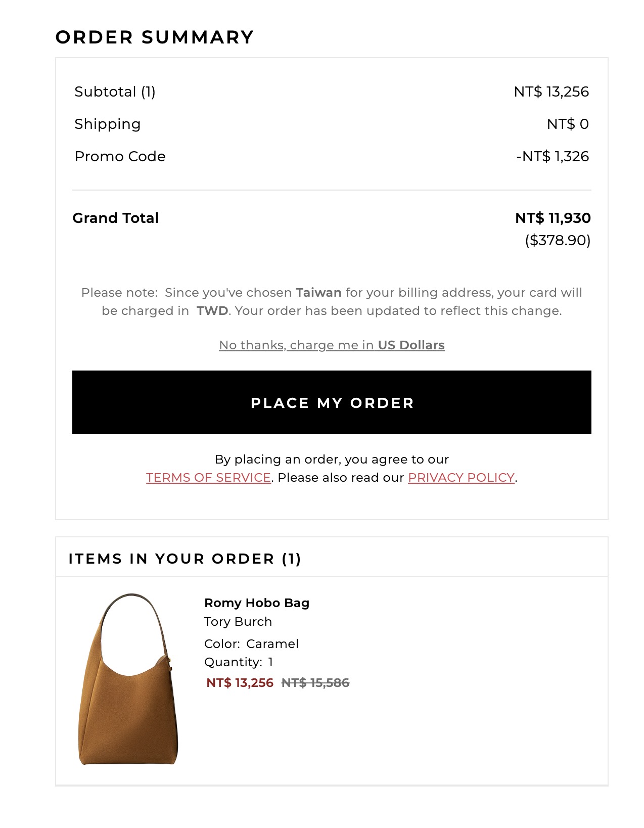
Task: Click the Subtotal (1) label
Action: click(x=115, y=91)
